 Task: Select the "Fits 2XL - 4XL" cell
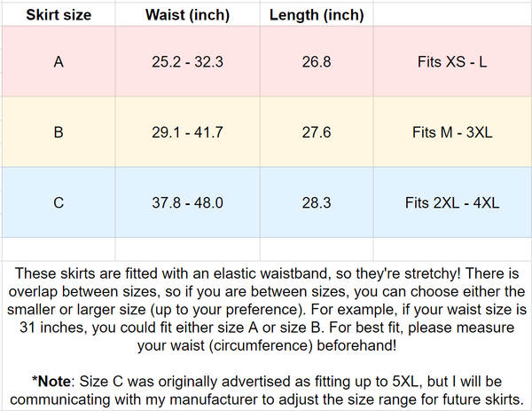451,203
